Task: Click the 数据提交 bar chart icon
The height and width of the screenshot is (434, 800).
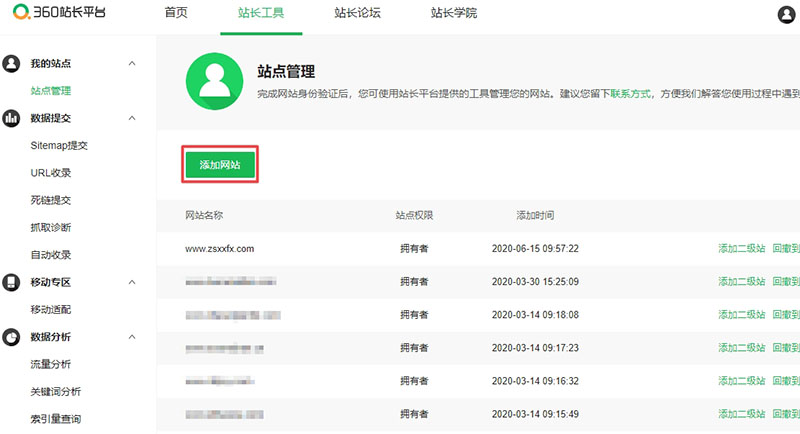Action: 11,118
